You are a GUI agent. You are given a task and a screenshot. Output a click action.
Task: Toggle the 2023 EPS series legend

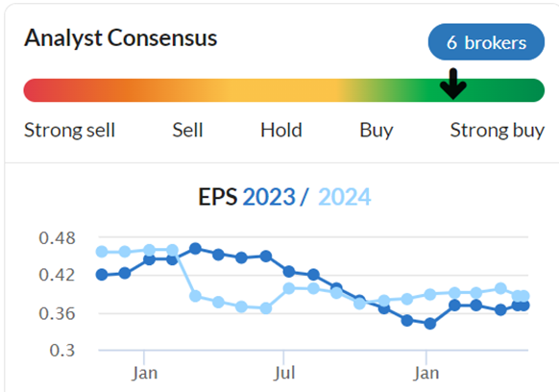click(x=269, y=197)
